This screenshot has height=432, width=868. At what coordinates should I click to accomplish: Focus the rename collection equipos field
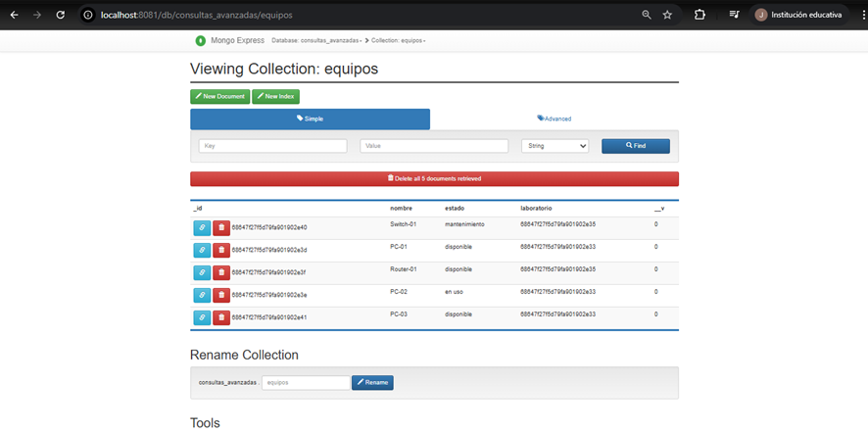(306, 383)
